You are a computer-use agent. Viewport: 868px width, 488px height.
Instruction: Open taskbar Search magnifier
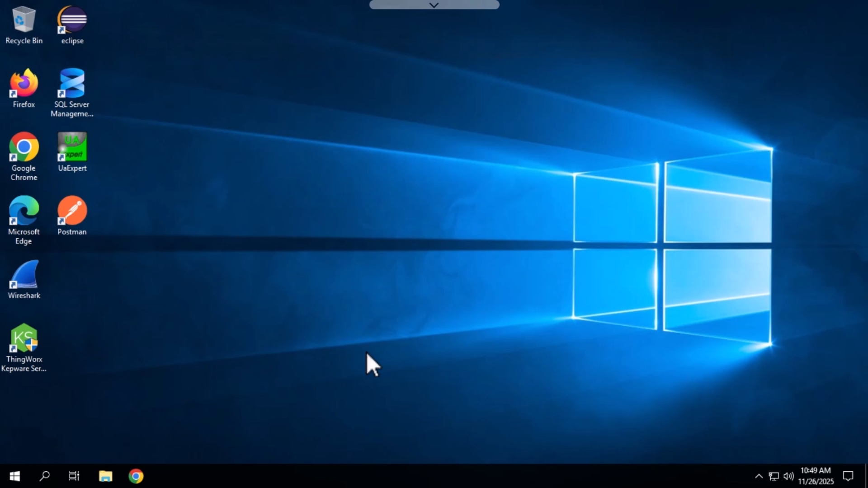(44, 476)
